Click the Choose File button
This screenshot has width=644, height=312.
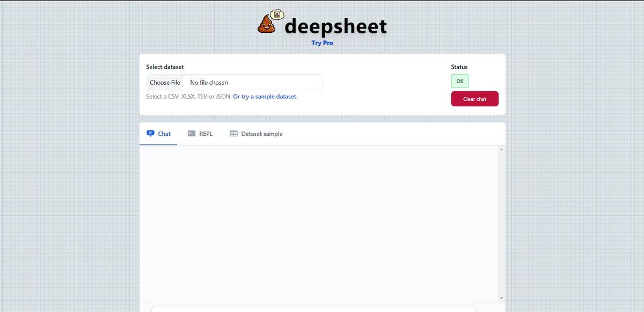click(164, 82)
